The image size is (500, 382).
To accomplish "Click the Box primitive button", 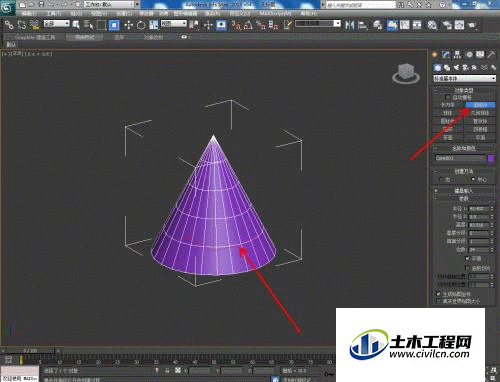I will (x=448, y=105).
